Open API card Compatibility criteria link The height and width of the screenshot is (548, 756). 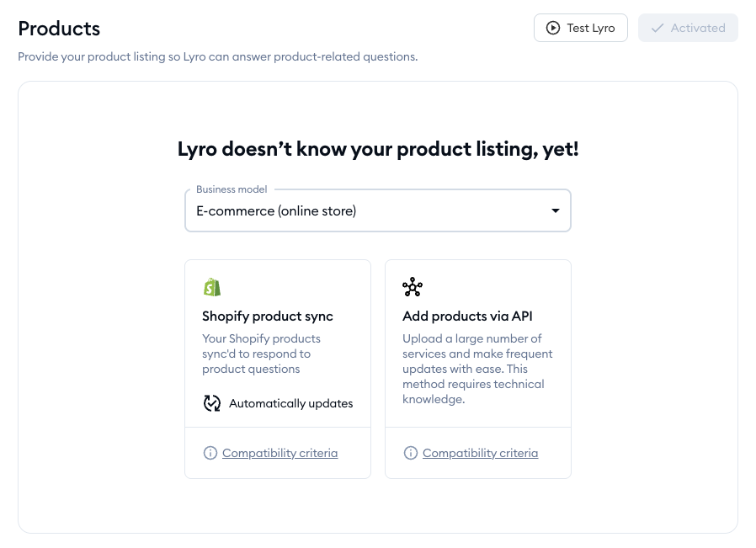pos(480,453)
